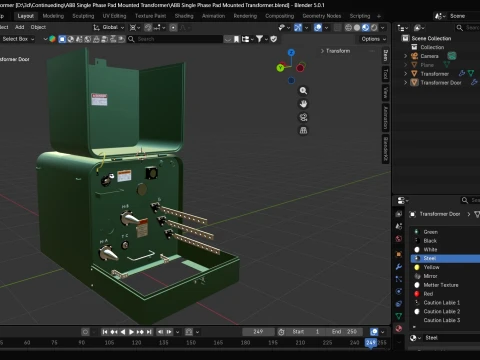Jump to next keyframe
This screenshot has height=360, width=480.
click(140, 332)
